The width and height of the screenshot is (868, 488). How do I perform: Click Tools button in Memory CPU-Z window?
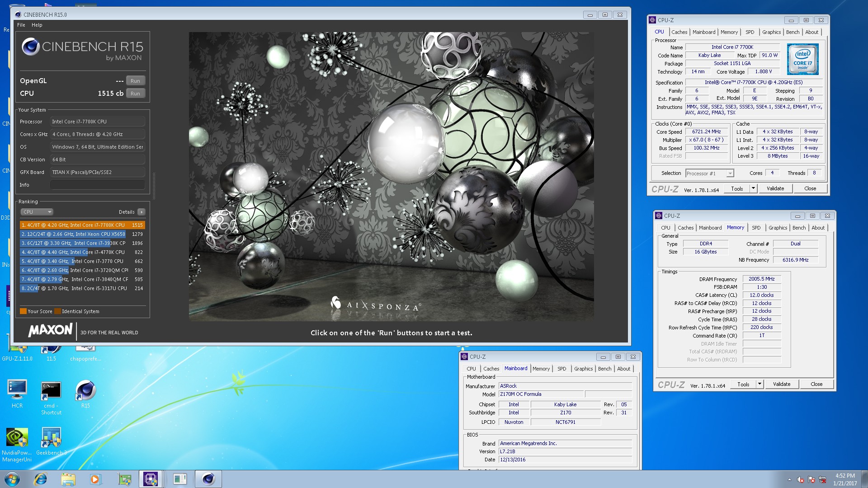(743, 385)
